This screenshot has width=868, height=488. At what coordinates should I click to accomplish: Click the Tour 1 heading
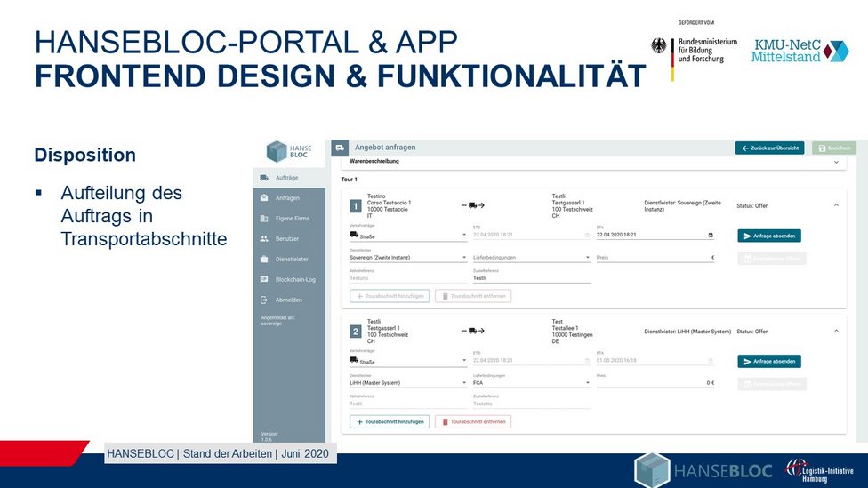point(349,180)
